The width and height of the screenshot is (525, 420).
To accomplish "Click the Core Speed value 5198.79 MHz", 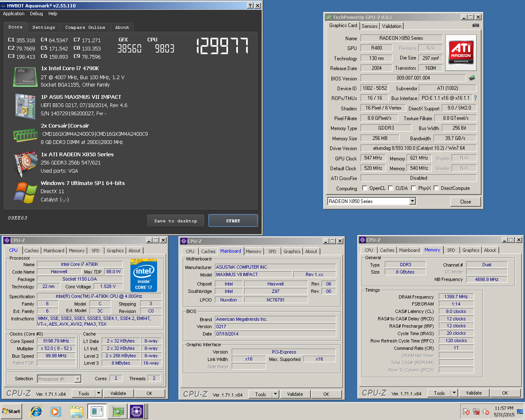I will point(56,341).
